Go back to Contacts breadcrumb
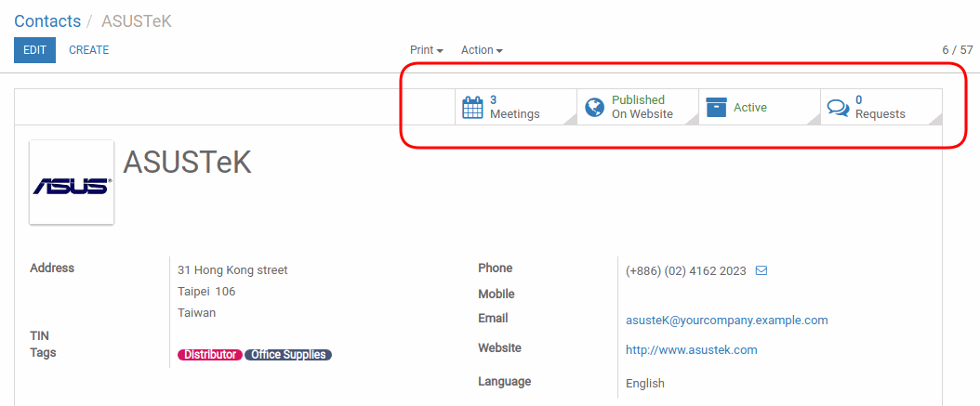The width and height of the screenshot is (980, 406). click(x=47, y=21)
